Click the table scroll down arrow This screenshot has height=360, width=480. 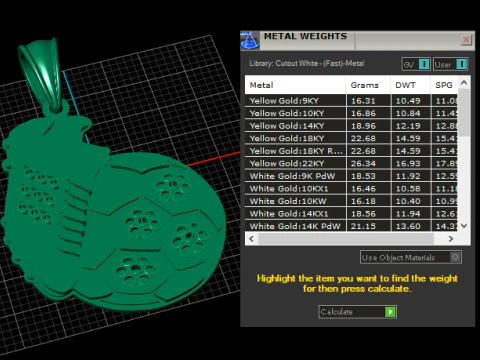tap(464, 226)
